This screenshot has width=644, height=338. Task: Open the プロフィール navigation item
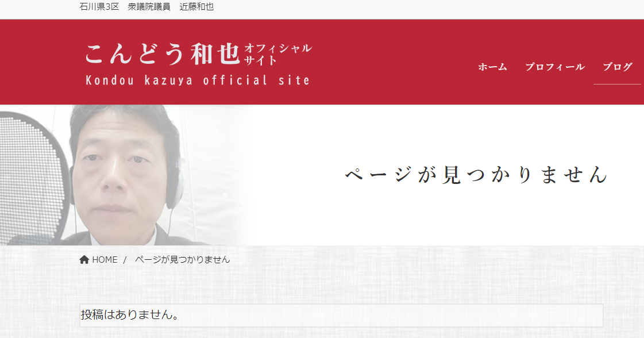click(555, 67)
